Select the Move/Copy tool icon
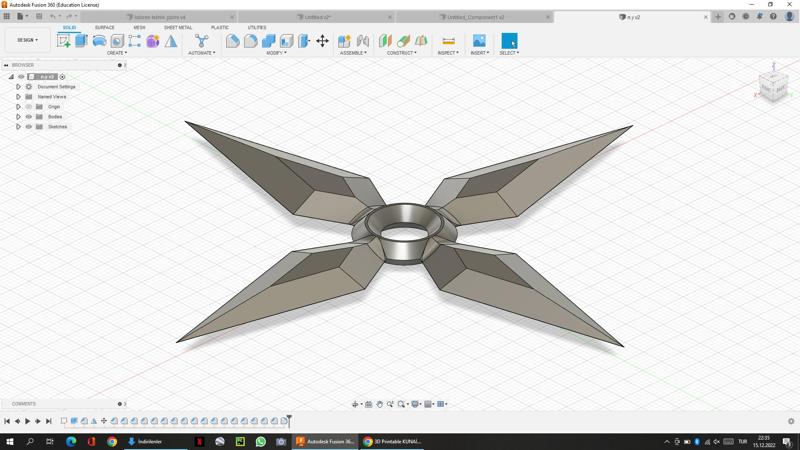Viewport: 800px width, 450px height. [322, 41]
